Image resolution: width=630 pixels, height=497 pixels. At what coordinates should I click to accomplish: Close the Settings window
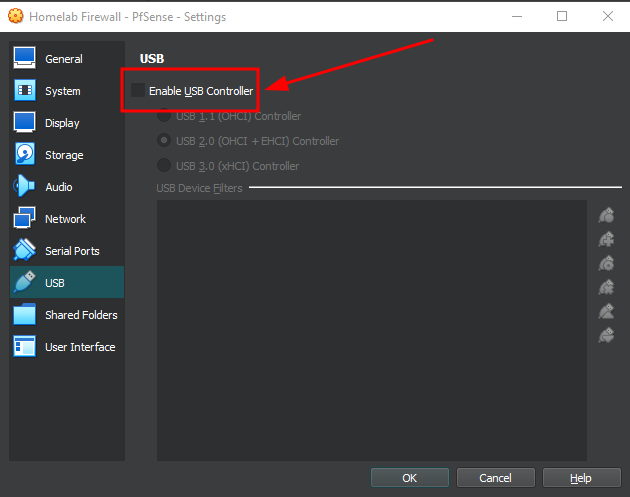(608, 16)
